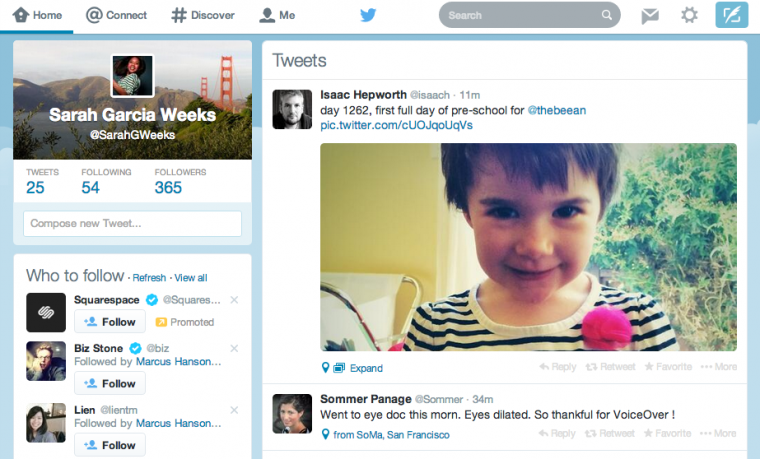
Task: Click Marcus Hanson link under Lien
Action: pos(178,423)
